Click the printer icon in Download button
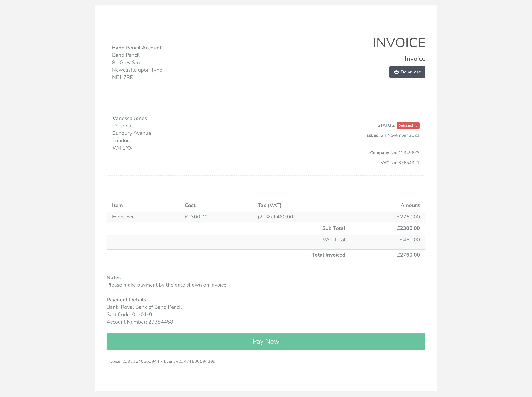This screenshot has height=397, width=532. coord(396,72)
